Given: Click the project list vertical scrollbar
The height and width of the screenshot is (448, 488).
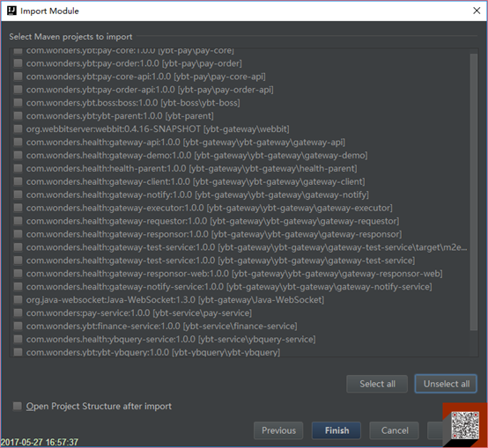Looking at the screenshot, I should pyautogui.click(x=474, y=192).
